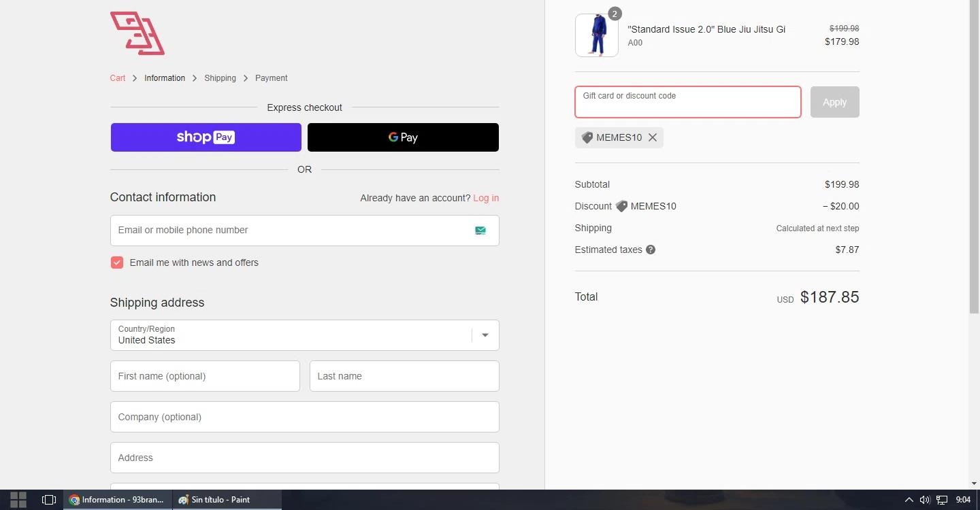Click the Log in link

(x=486, y=198)
